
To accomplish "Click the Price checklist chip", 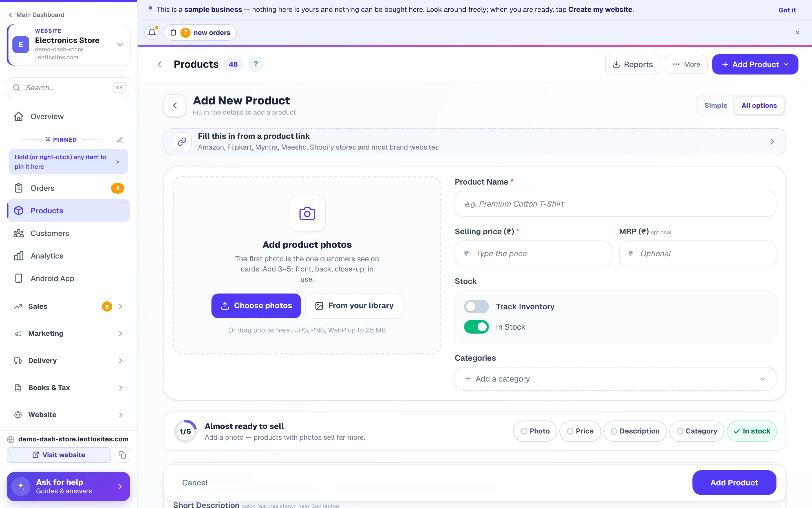I will click(580, 431).
